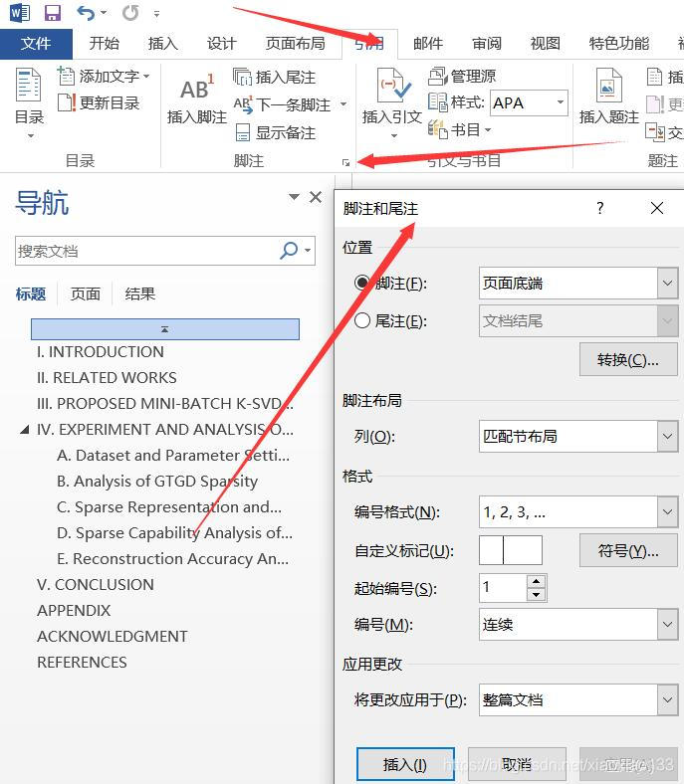Switch to the 视图 ribbon tab
This screenshot has width=684, height=784.
[x=546, y=44]
